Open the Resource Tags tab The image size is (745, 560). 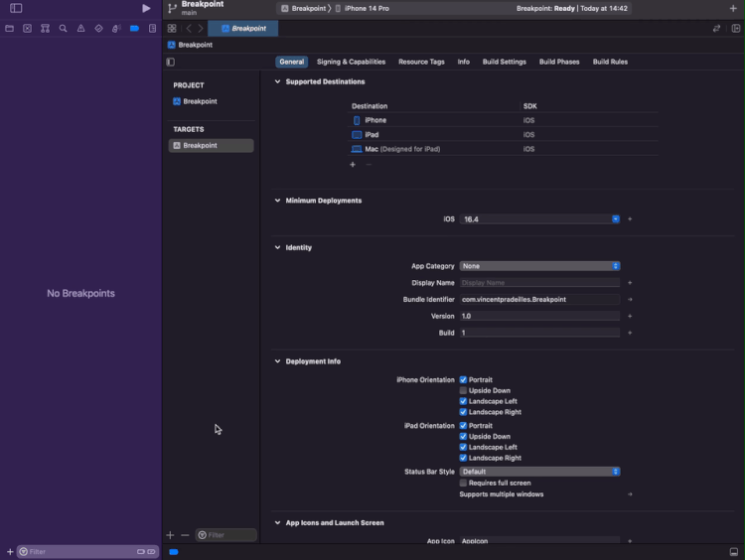[x=421, y=62]
